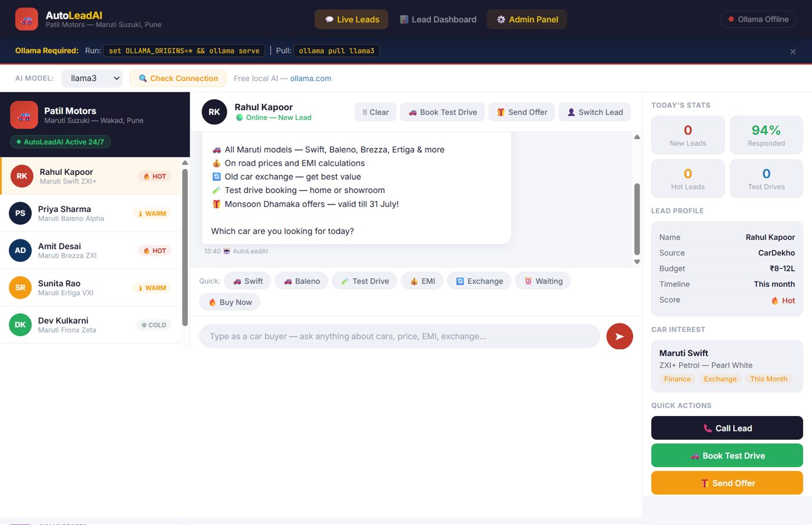Viewport: 812px width, 525px height.
Task: Click the PS avatar for Priya Sharma
Action: click(20, 213)
